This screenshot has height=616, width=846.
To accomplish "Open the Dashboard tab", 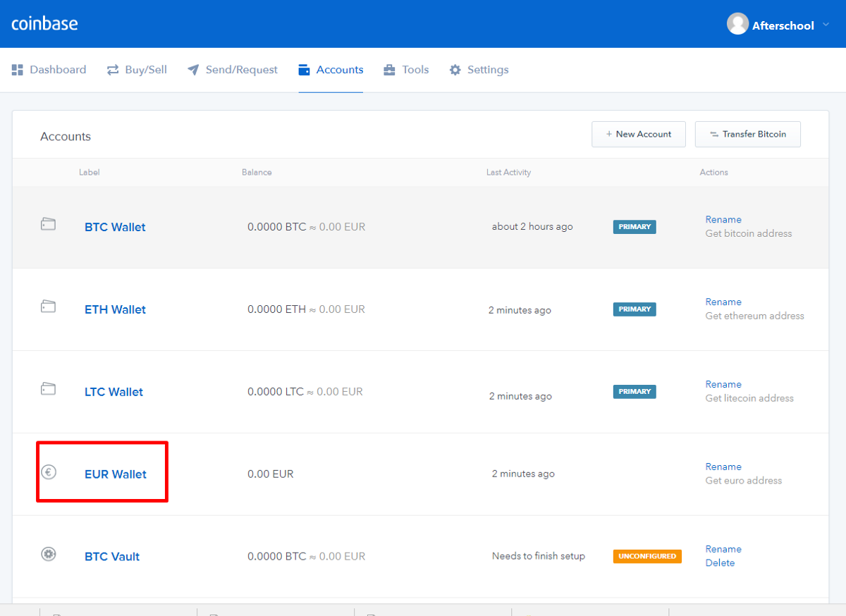I will [49, 70].
